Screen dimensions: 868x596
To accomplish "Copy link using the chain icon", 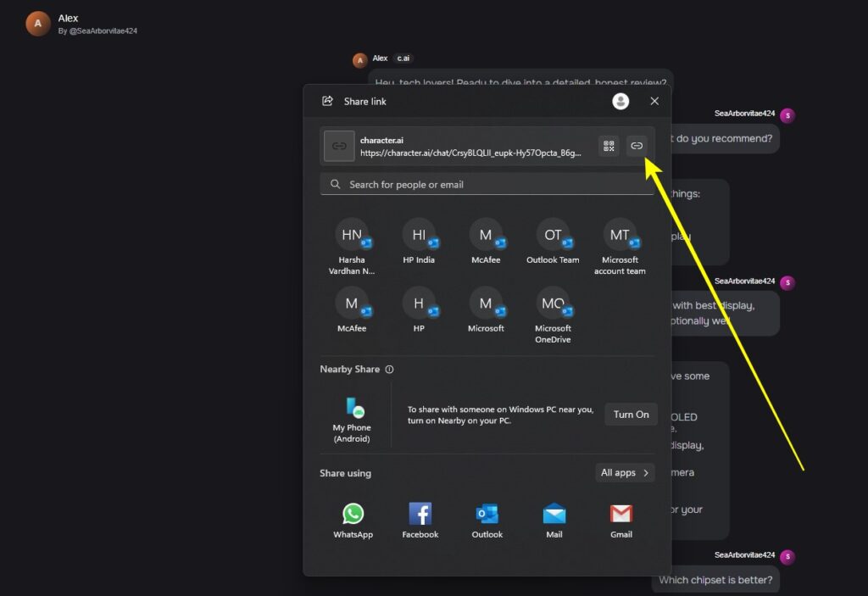I will coord(637,146).
